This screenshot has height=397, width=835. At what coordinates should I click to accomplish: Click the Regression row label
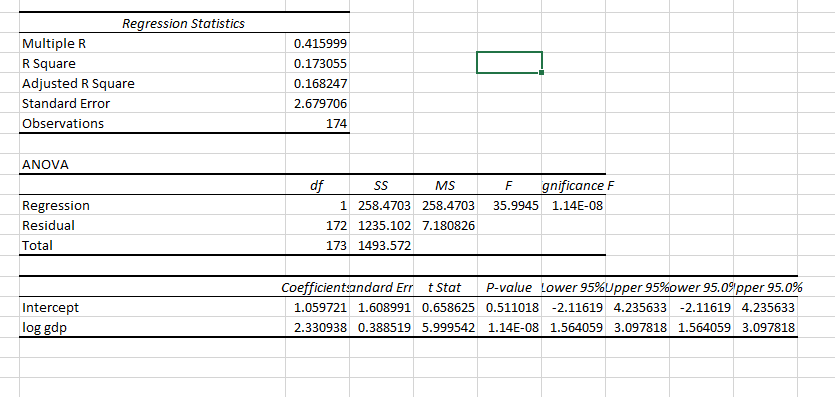tap(152, 205)
